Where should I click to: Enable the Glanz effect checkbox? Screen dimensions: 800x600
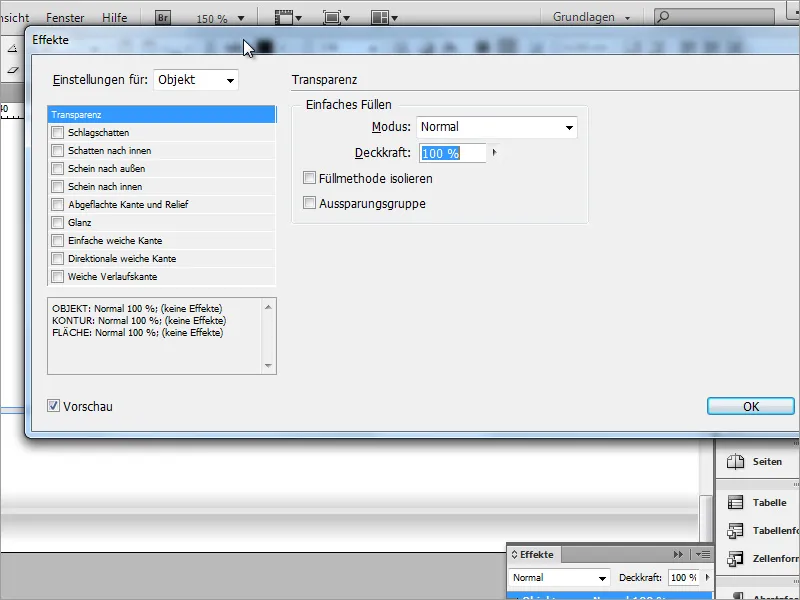coord(58,222)
